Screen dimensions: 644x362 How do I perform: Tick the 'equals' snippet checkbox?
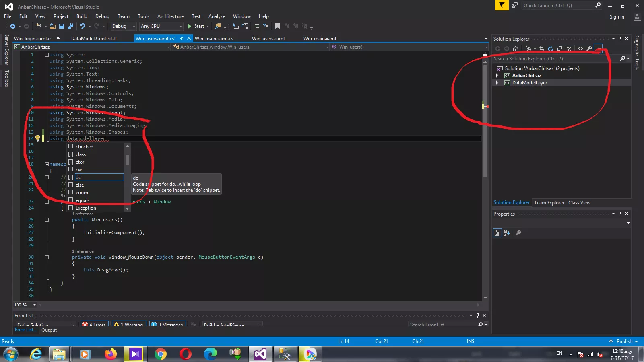[71, 200]
